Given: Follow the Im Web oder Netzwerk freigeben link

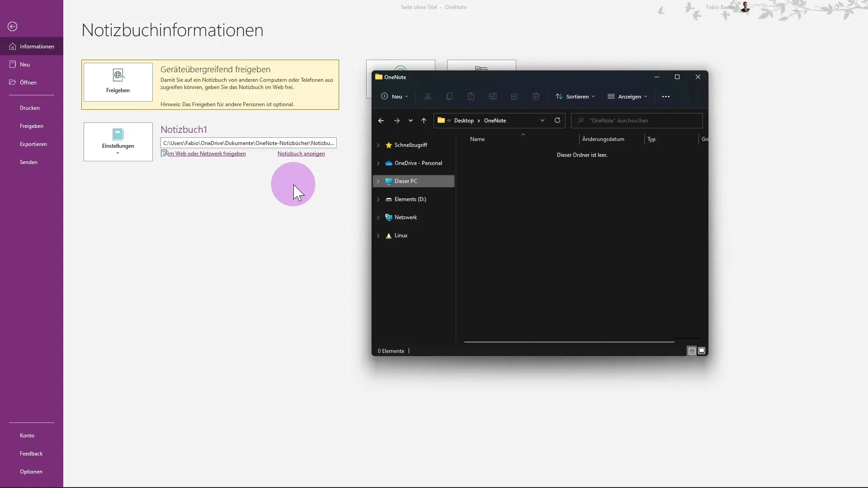Looking at the screenshot, I should (207, 154).
